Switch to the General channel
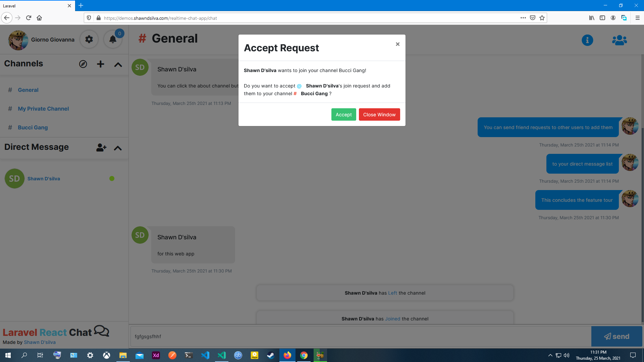 click(x=28, y=90)
